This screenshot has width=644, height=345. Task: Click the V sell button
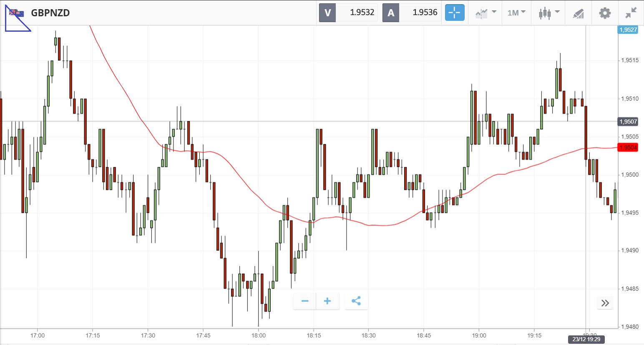tap(327, 13)
